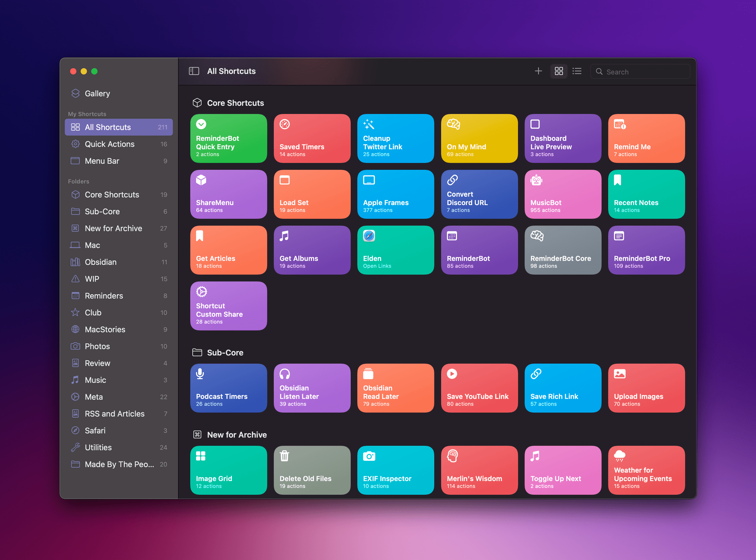Click the grid icon on Image Grid

(x=200, y=456)
